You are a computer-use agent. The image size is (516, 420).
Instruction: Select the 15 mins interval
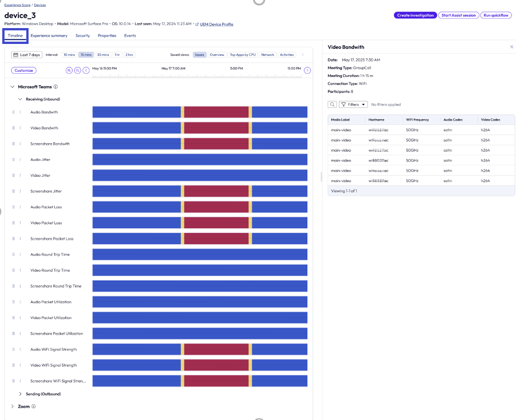coord(86,55)
